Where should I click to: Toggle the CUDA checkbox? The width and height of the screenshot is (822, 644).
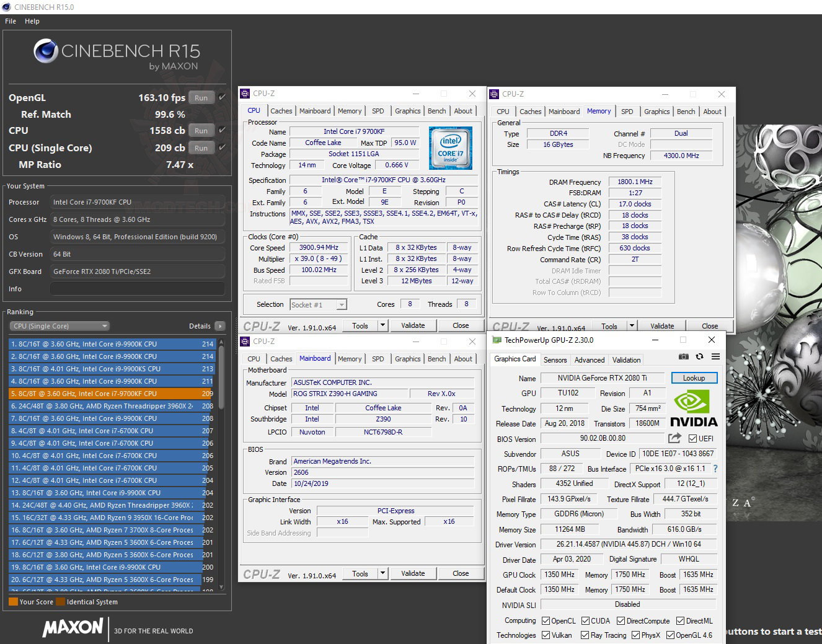click(585, 620)
